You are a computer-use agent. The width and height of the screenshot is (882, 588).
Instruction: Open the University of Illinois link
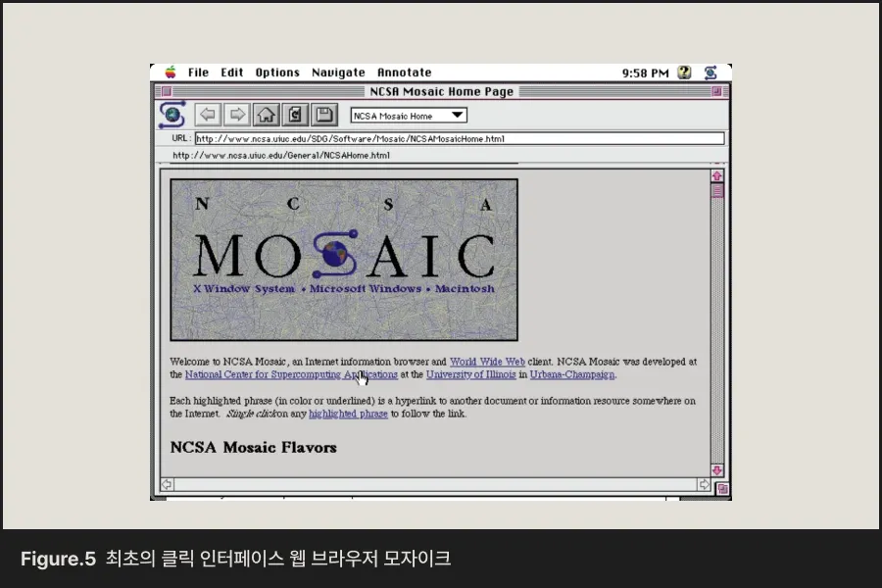pos(470,374)
